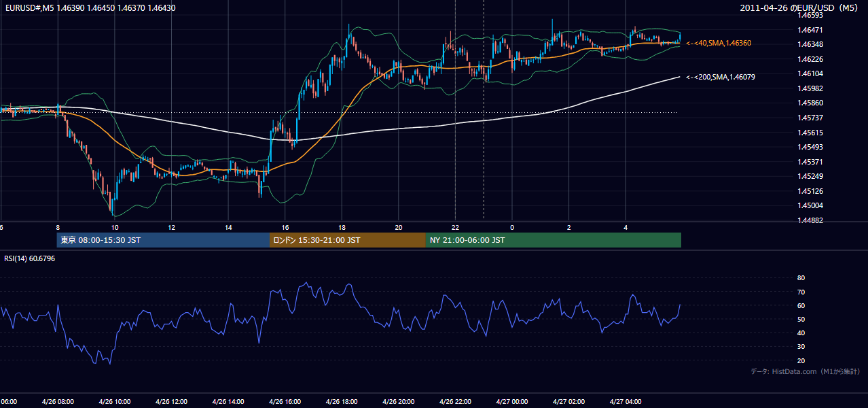
Task: Click hour tick 18 below the price chart
Action: (x=342, y=227)
